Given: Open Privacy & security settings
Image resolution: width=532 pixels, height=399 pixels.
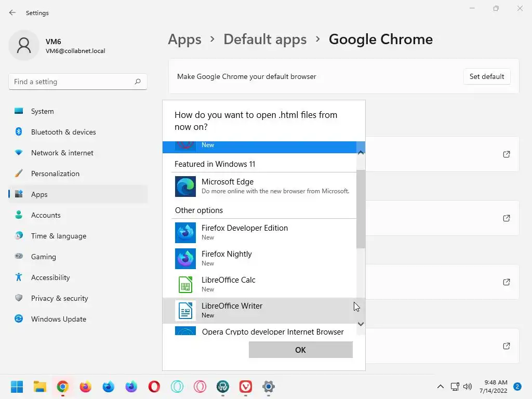Looking at the screenshot, I should pyautogui.click(x=78, y=298).
